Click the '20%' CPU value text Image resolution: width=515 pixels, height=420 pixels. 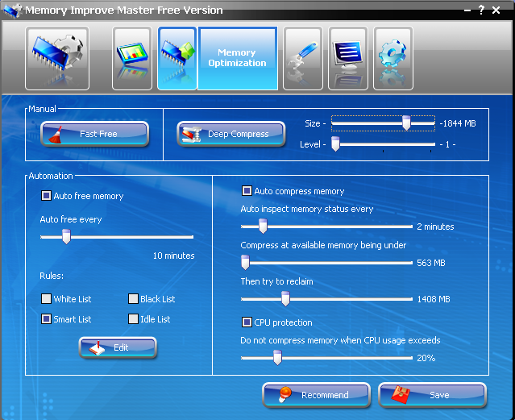pyautogui.click(x=426, y=358)
